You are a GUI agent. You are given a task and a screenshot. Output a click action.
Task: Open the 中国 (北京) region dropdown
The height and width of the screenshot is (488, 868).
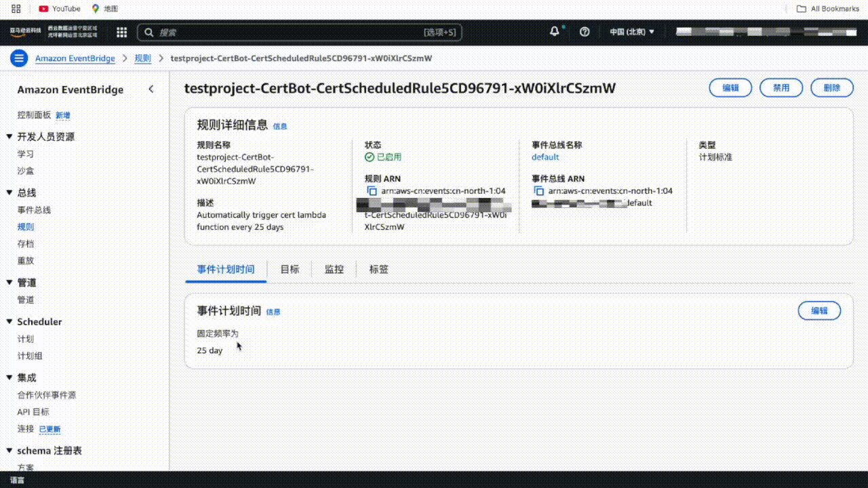[x=632, y=32]
